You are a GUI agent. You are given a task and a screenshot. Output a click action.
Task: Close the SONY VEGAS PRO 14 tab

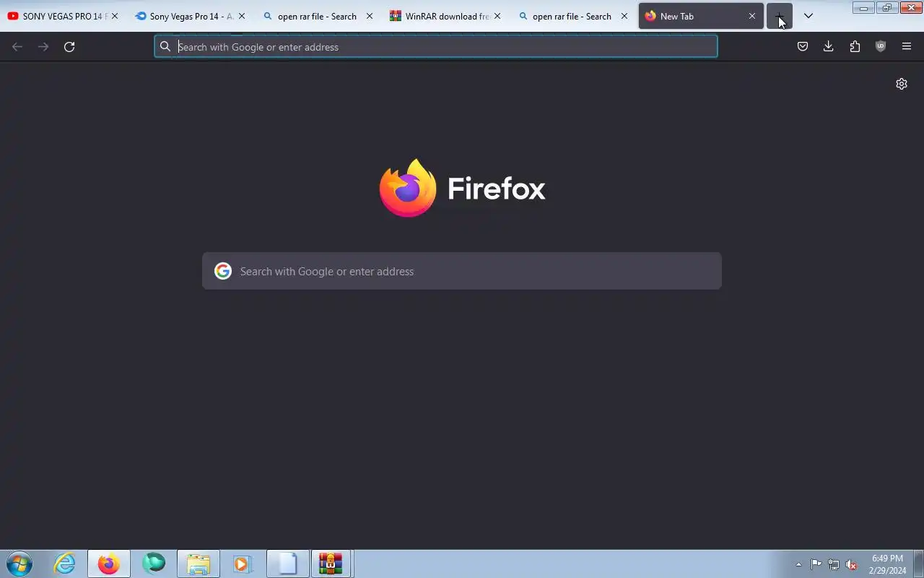coord(115,16)
